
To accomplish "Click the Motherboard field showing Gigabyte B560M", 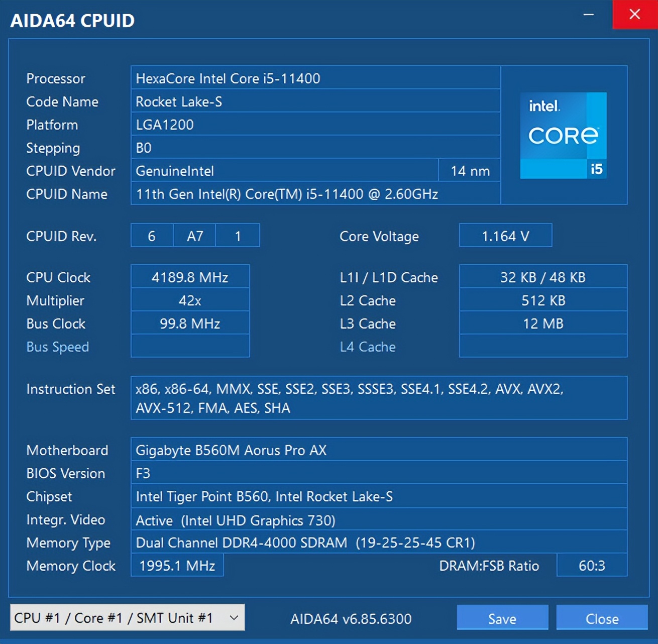I will 379,450.
